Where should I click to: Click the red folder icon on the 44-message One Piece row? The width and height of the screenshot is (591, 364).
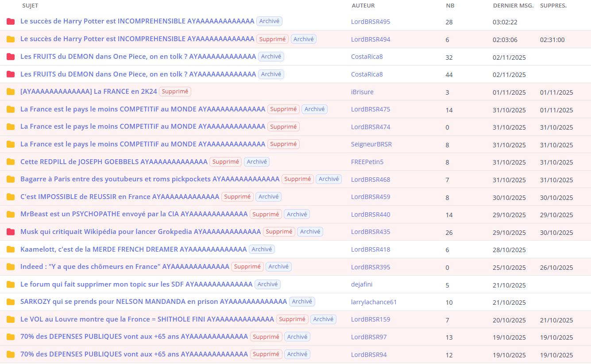click(x=11, y=74)
